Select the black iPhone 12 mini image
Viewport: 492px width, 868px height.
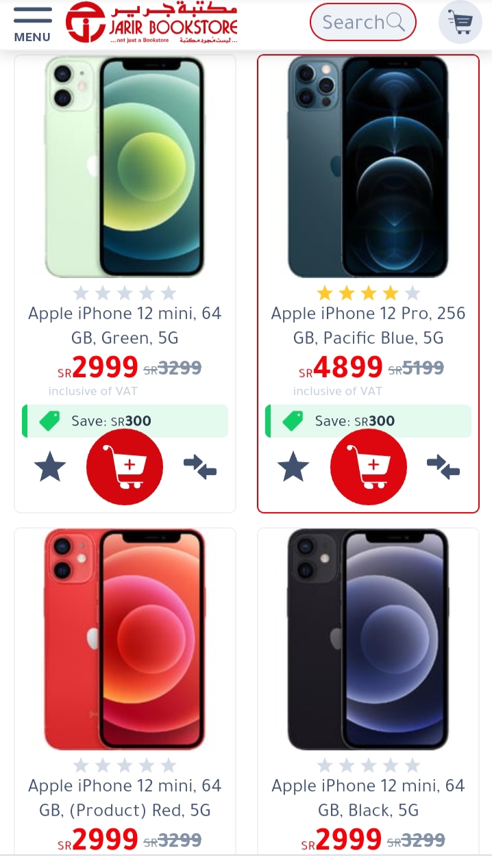point(369,639)
